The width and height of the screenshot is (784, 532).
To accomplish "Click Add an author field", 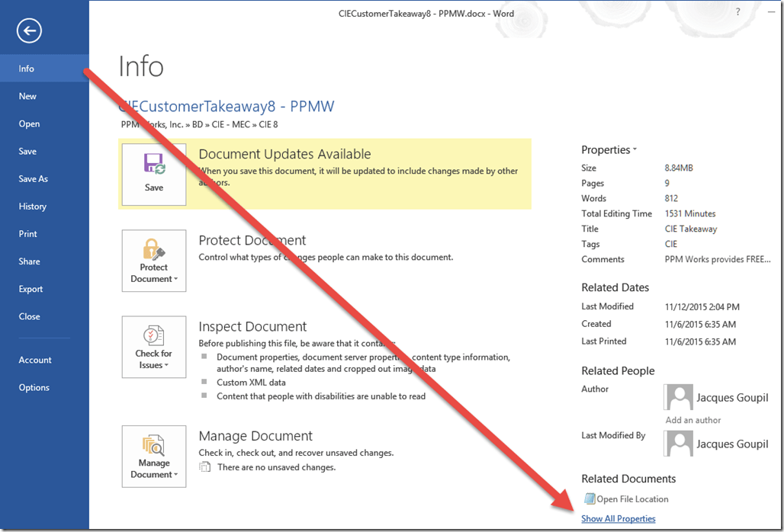I will (693, 420).
